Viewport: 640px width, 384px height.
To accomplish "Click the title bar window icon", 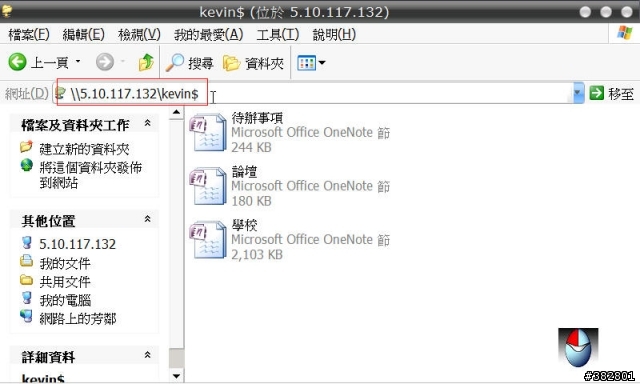I will 7,11.
